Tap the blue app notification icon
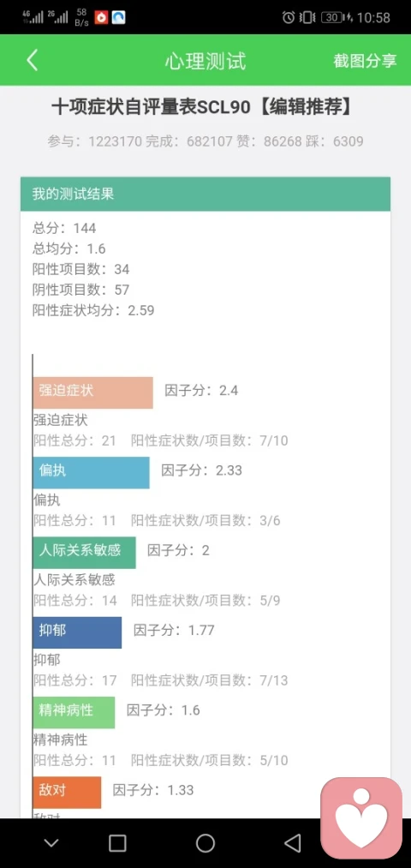Viewport: 411px width, 868px height. (x=118, y=18)
